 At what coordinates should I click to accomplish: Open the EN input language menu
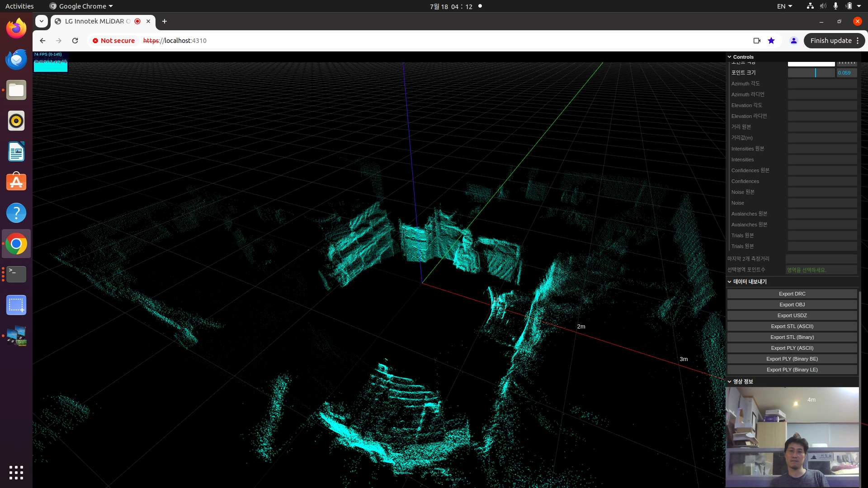[x=784, y=6]
